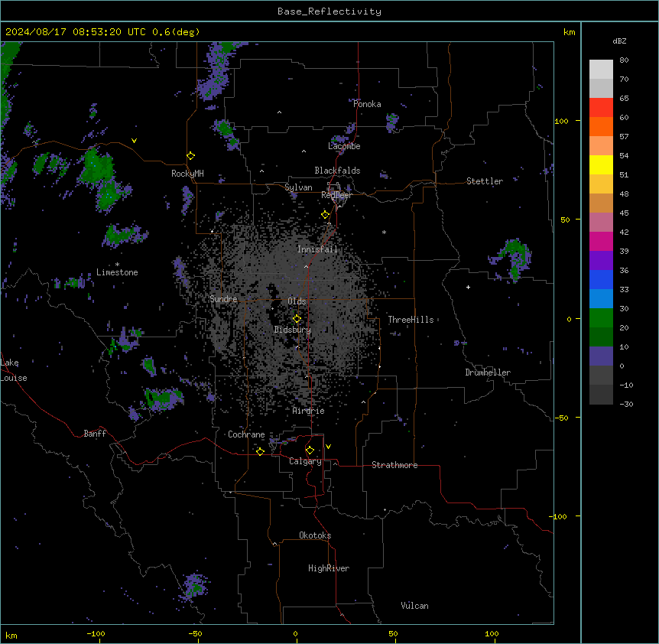This screenshot has width=659, height=644.
Task: Click the Okotoks town label
Action: tap(315, 535)
